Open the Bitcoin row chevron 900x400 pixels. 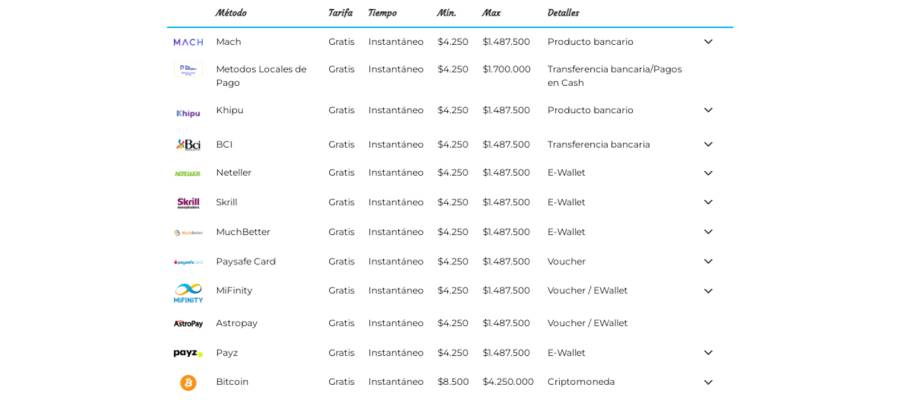708,382
